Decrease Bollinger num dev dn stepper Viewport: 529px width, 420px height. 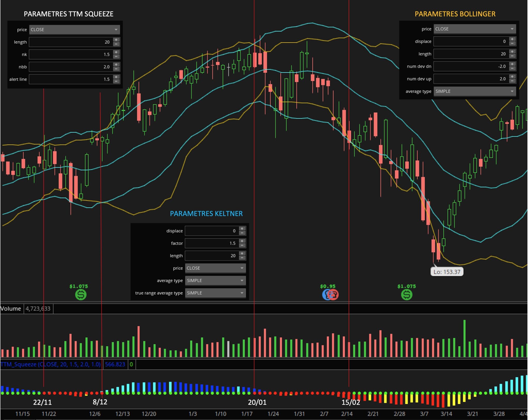(512, 68)
